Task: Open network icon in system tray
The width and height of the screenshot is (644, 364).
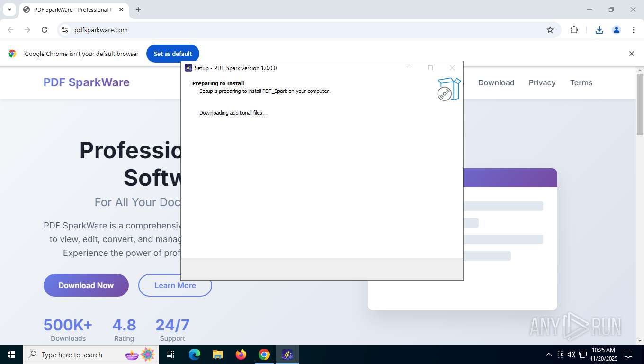Action: (x=583, y=355)
